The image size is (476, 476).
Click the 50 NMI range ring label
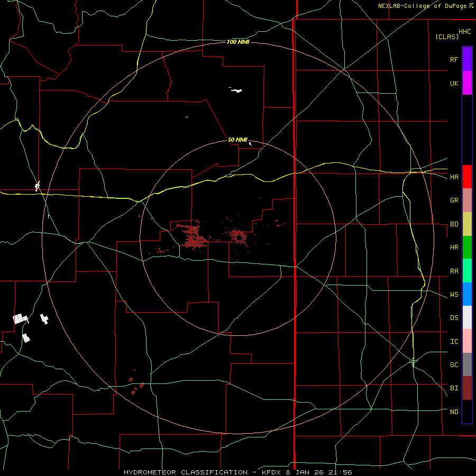237,140
